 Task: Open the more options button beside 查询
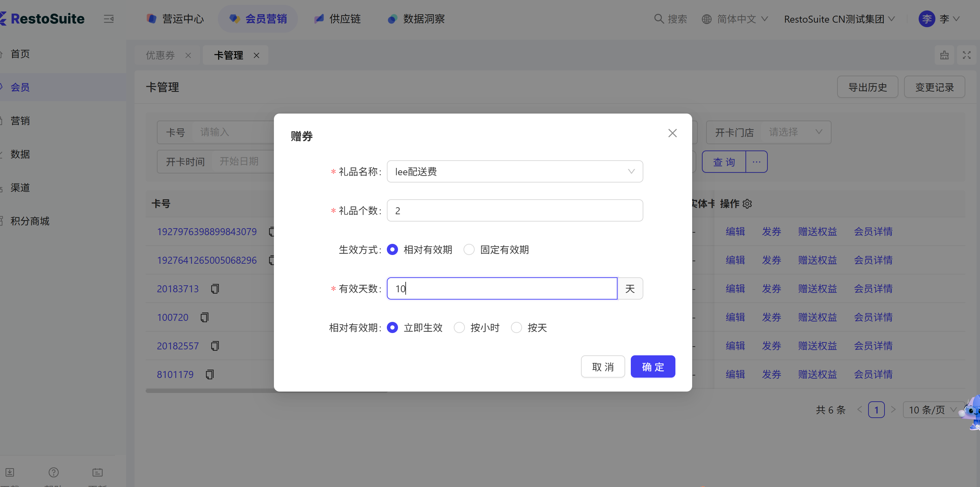point(756,162)
